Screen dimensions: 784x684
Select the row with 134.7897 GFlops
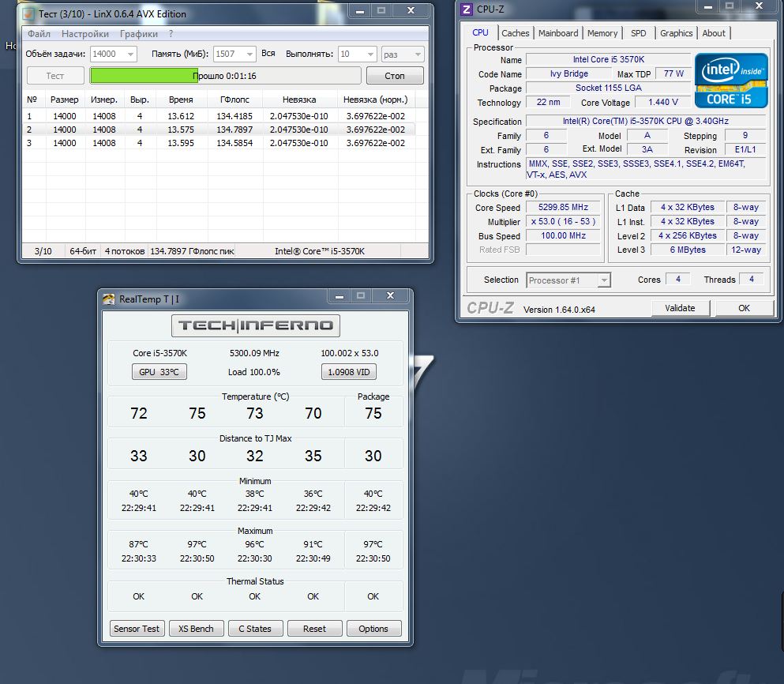219,130
